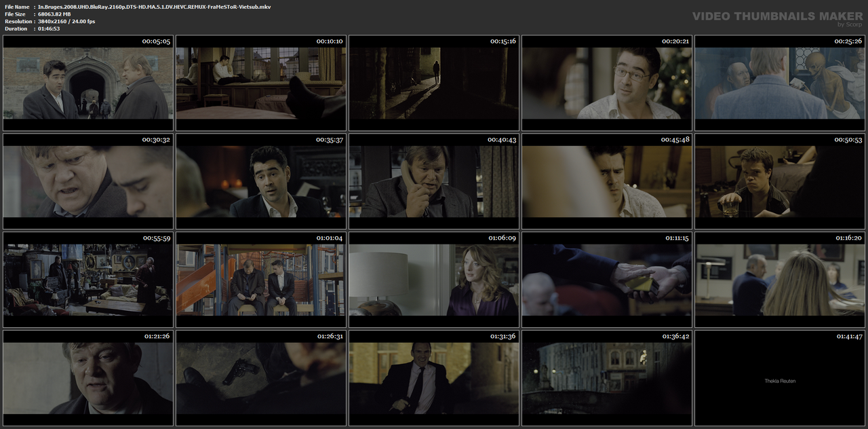The width and height of the screenshot is (868, 429).
Task: Open the thumbnail stamped 01:06:09
Action: [x=434, y=280]
